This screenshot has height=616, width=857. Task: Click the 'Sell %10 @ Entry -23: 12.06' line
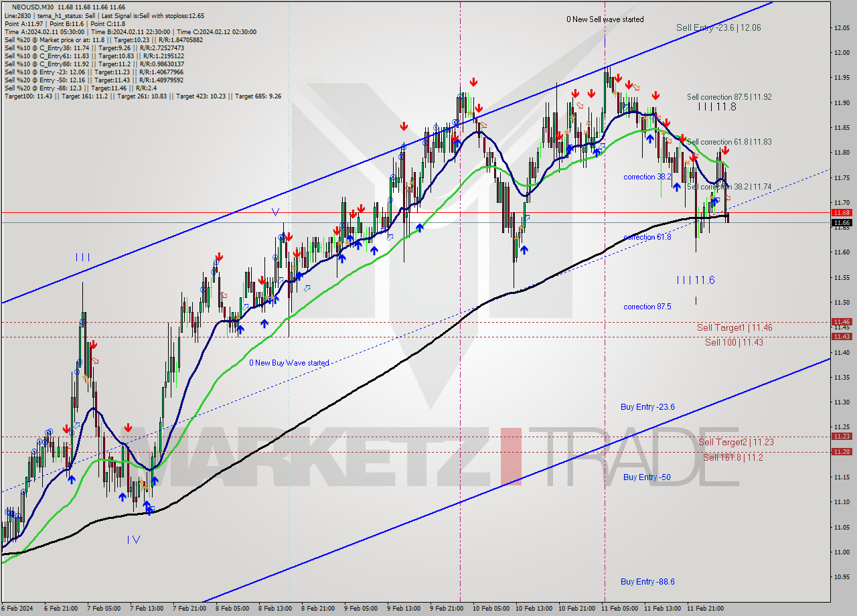[94, 72]
